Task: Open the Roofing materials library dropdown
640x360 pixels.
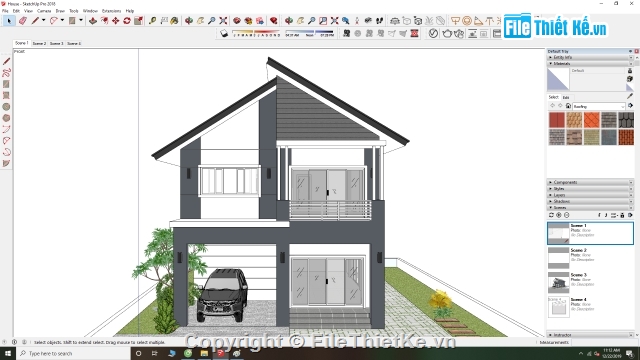Action: coord(598,106)
